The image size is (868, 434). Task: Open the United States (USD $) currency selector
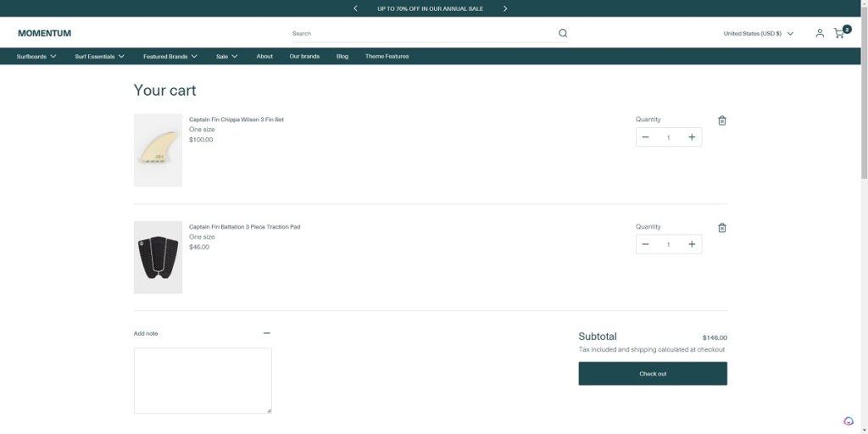[x=758, y=34]
